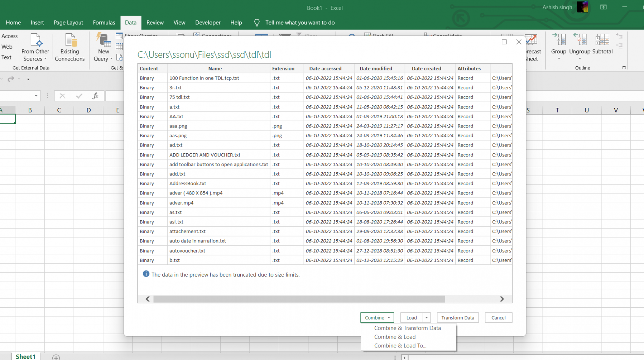The image size is (644, 360).
Task: Click the Hide Detail icon in Outline
Action: coord(619,47)
